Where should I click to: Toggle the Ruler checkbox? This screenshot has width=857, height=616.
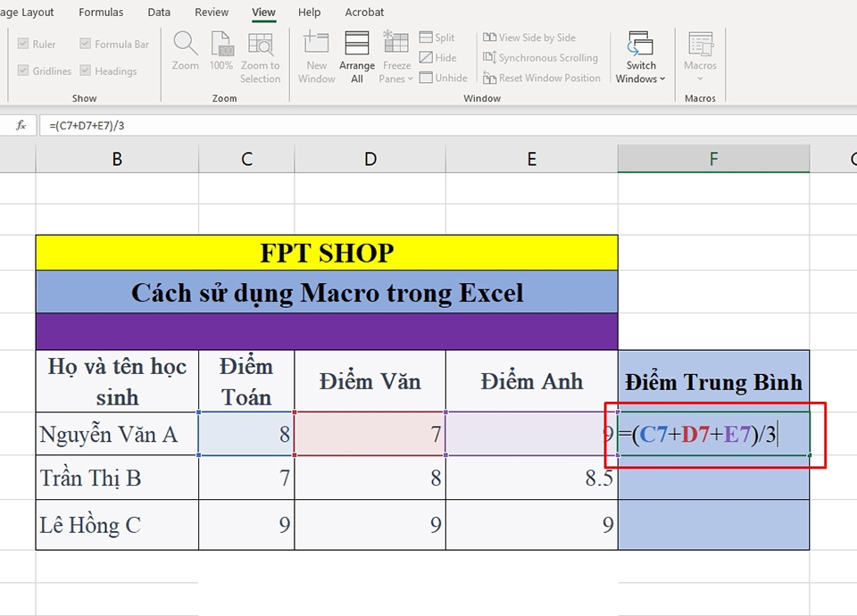[x=23, y=43]
